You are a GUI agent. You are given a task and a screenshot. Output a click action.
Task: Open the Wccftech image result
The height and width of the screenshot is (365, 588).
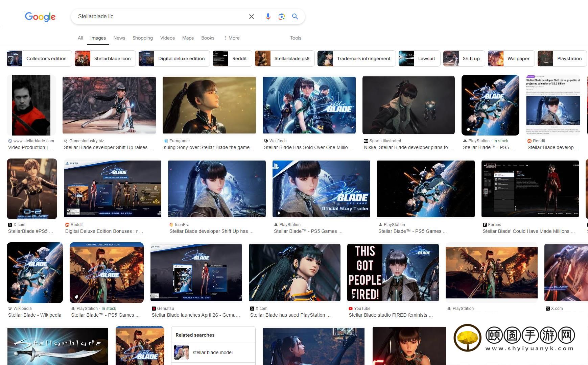click(309, 105)
